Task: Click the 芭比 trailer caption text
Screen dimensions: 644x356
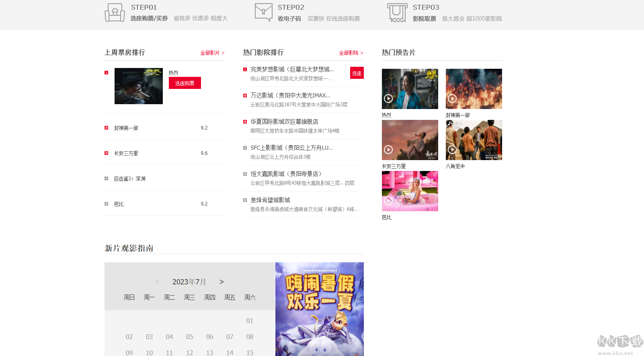Action: tap(387, 217)
